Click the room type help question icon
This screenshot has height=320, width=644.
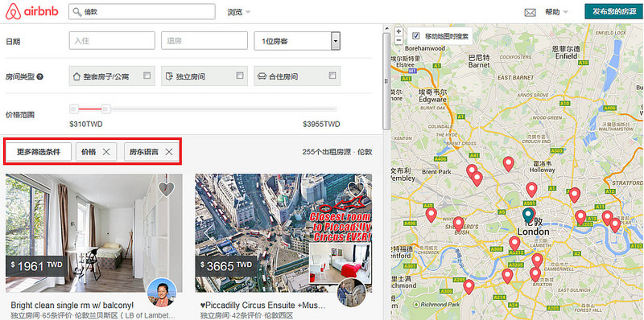[40, 76]
